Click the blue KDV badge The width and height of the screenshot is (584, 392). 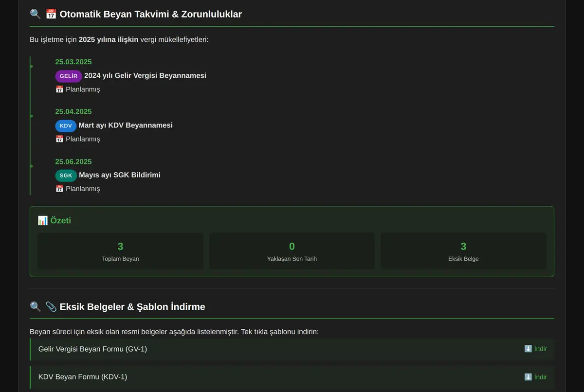[66, 126]
